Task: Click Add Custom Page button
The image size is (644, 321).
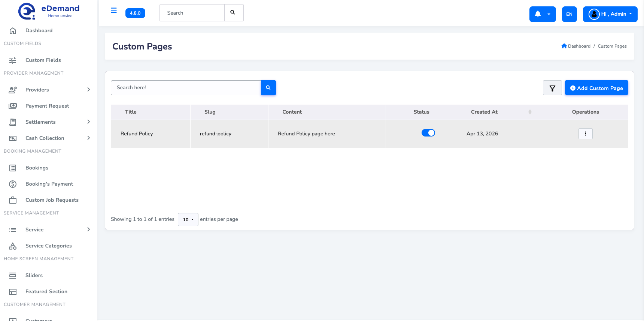Action: [x=596, y=88]
